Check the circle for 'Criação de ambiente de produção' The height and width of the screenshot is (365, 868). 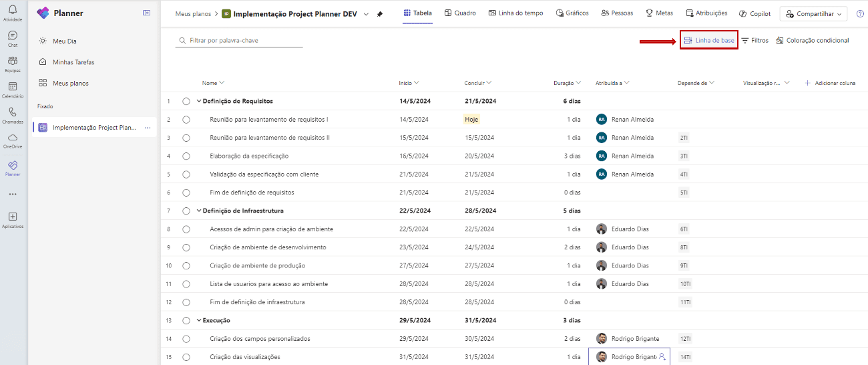[x=186, y=265]
